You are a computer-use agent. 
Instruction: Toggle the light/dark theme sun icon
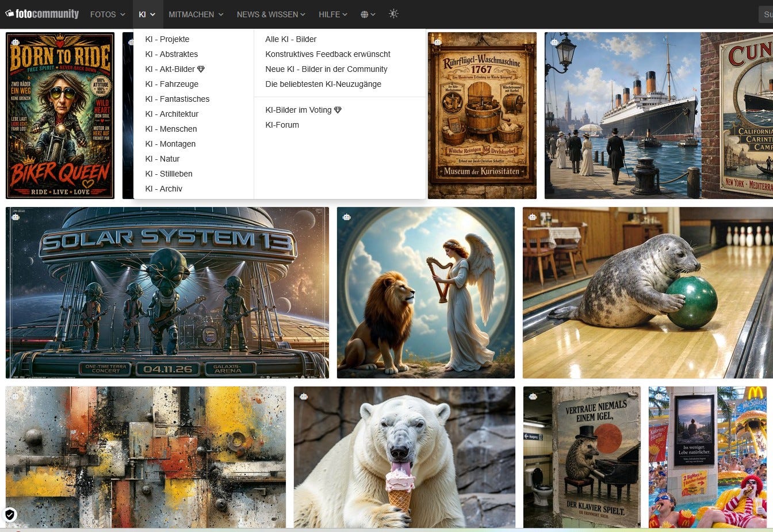393,14
